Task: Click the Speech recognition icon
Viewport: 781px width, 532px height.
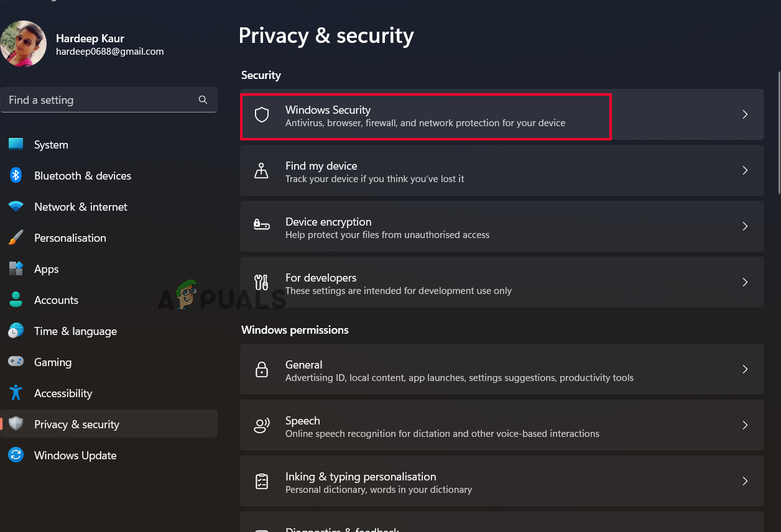Action: coord(262,425)
